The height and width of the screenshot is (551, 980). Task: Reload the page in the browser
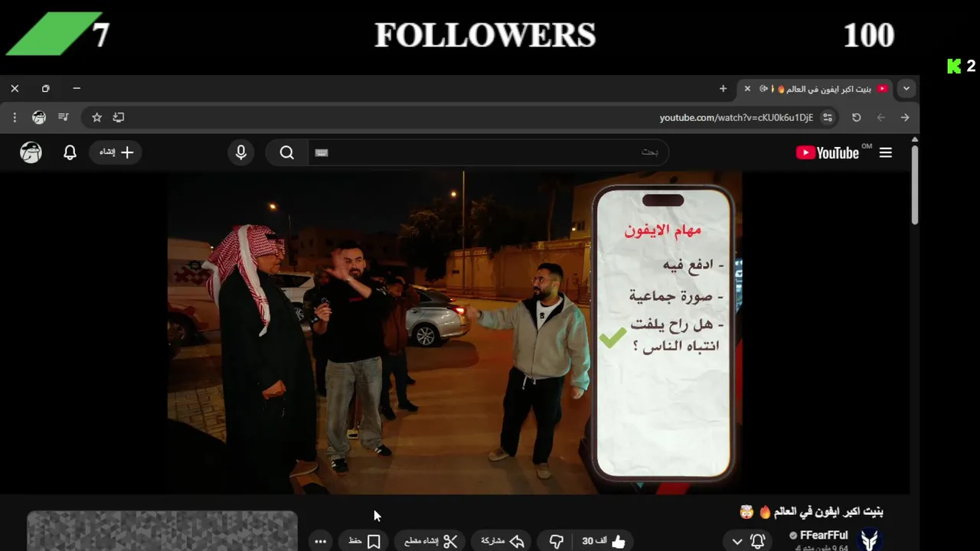(x=857, y=117)
